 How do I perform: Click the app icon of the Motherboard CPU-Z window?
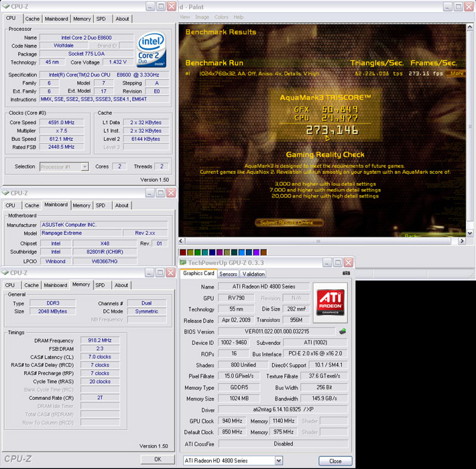(5, 193)
